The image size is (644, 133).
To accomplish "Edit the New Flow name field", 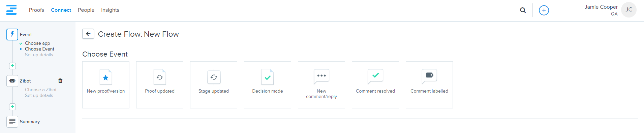I will (161, 34).
